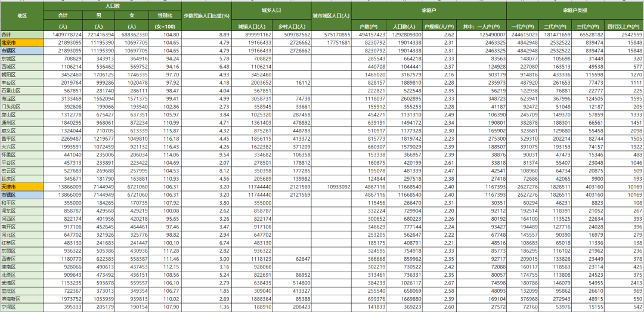Select the orange 天津市 row label
Screen dimensions: 644x312
(21, 187)
